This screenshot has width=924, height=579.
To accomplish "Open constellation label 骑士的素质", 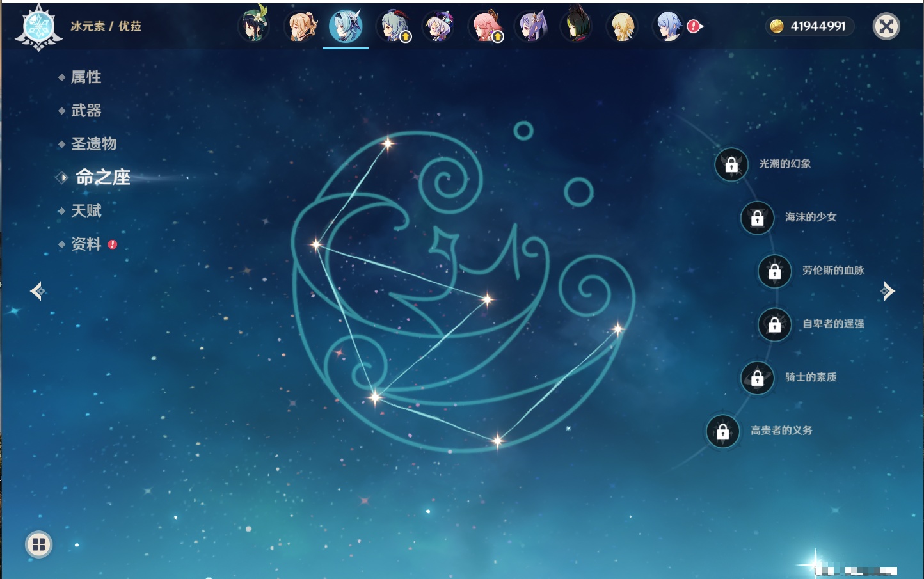I will pos(811,377).
